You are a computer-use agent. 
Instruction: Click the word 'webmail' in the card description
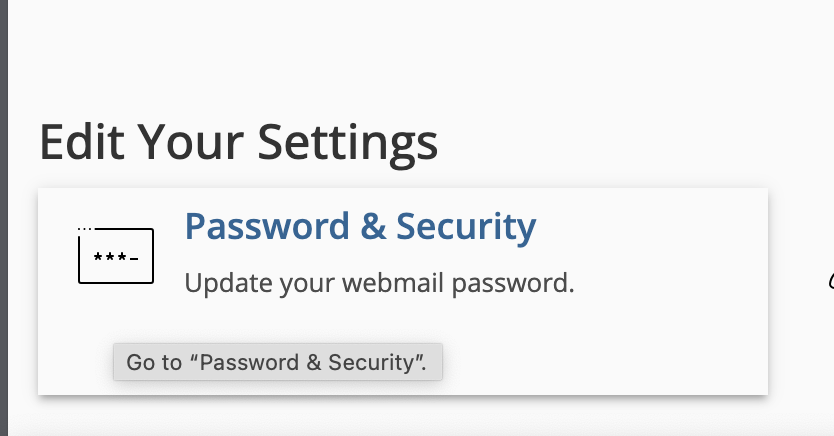coord(393,282)
